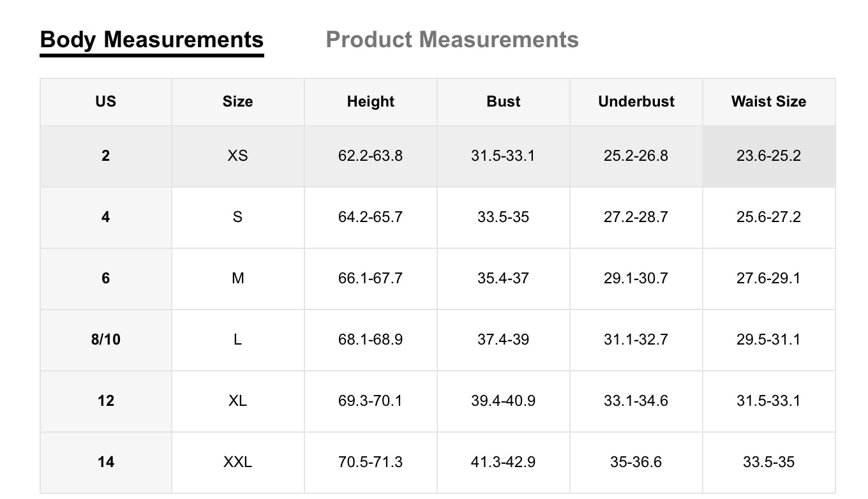The height and width of the screenshot is (499, 868).
Task: Select waist value 33.5-35 in the XXL row
Action: pos(768,462)
